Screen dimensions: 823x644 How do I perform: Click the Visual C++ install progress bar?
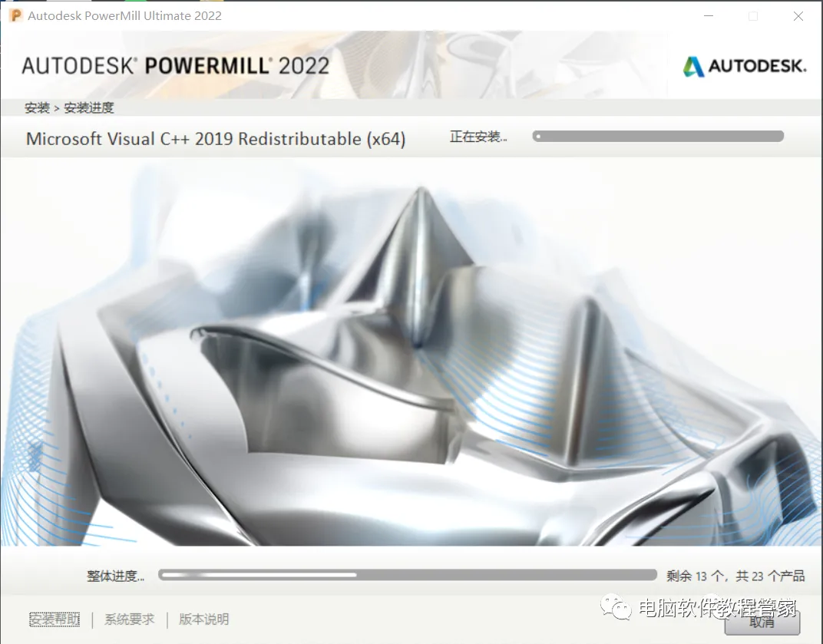[x=658, y=137]
